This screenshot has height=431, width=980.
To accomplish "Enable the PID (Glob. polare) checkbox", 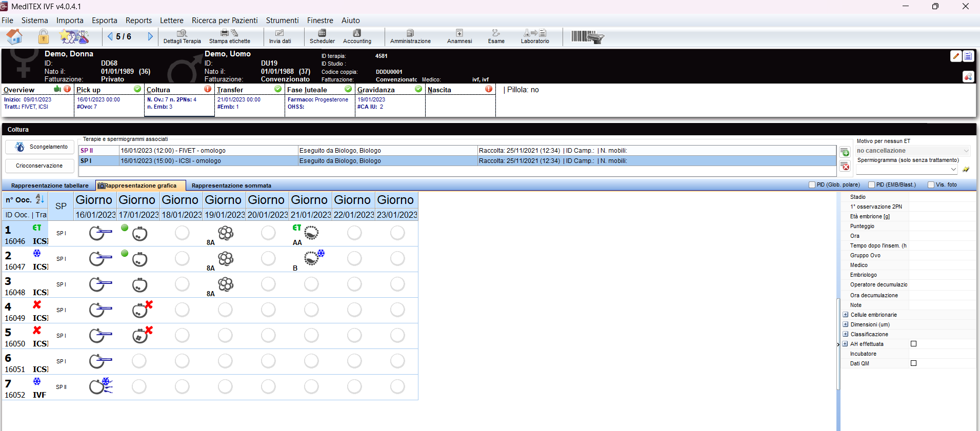I will pos(812,185).
